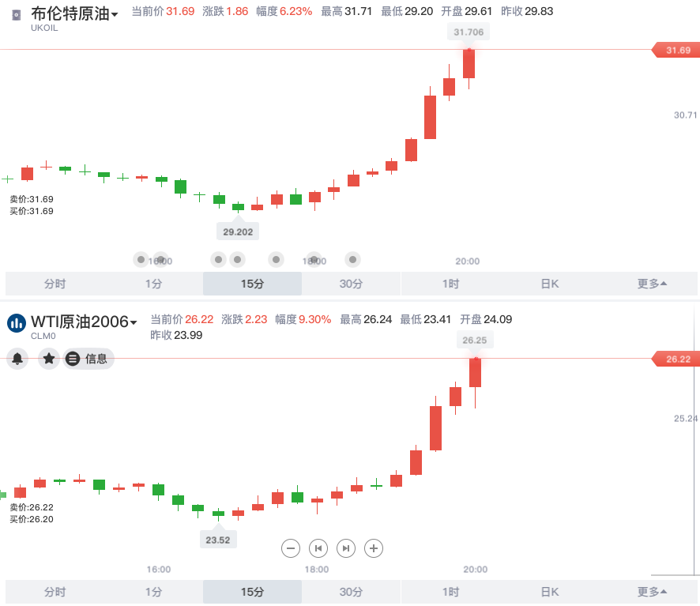
Task: Click the WTI crude blue bar-chart logo
Action: 17,322
